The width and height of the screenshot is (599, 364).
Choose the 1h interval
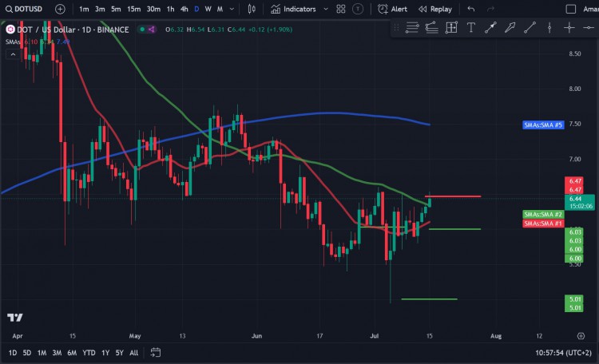pyautogui.click(x=170, y=9)
